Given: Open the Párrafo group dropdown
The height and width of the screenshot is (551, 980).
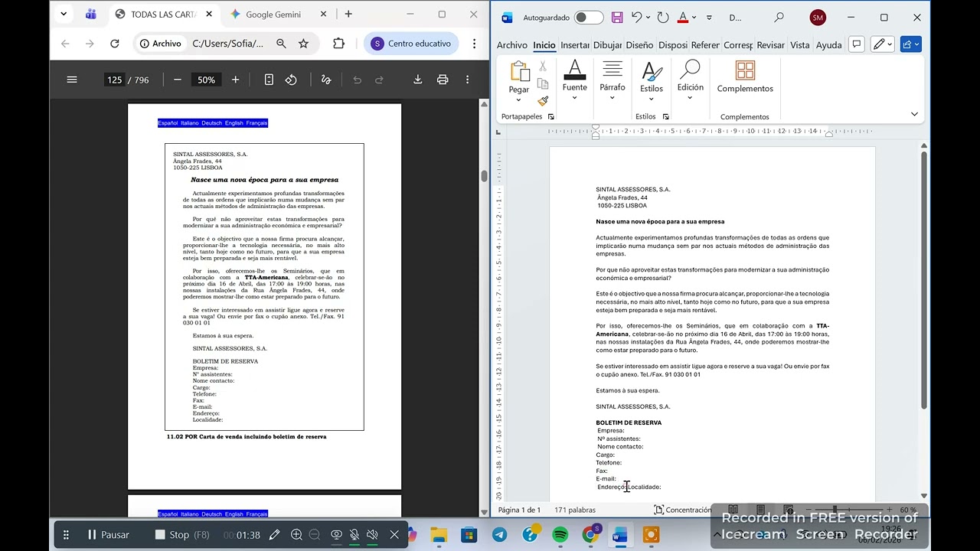Looking at the screenshot, I should pos(612,80).
